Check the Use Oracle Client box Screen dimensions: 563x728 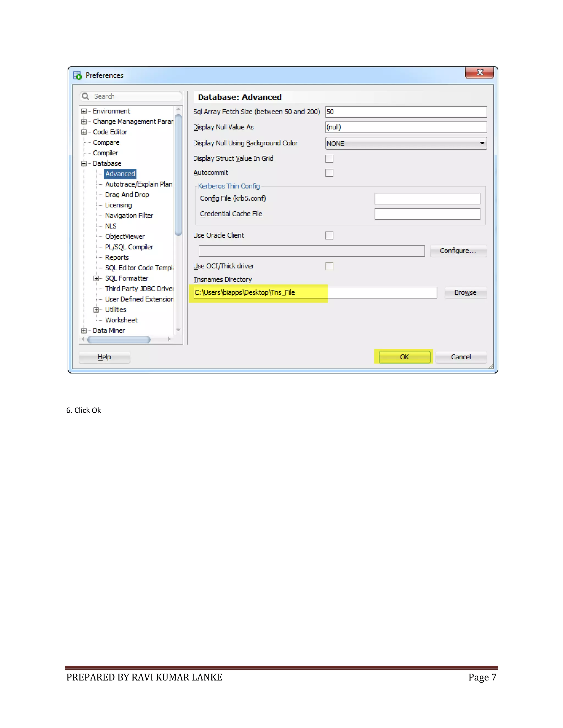[329, 236]
